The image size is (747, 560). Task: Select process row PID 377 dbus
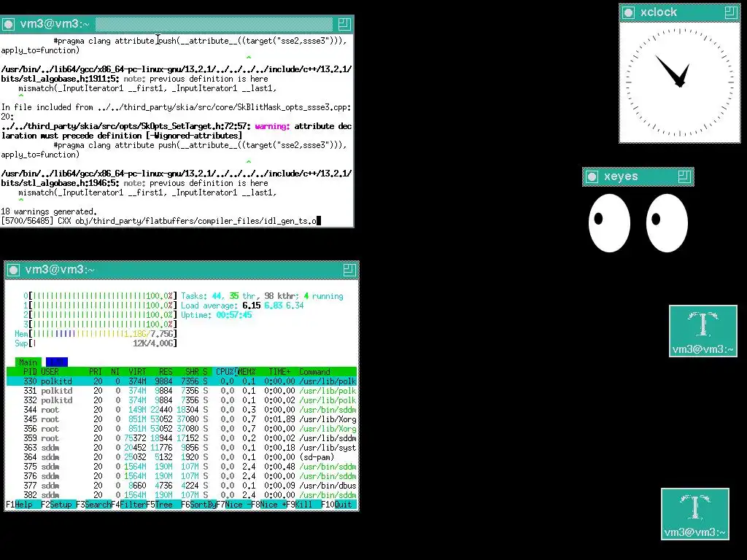182,486
